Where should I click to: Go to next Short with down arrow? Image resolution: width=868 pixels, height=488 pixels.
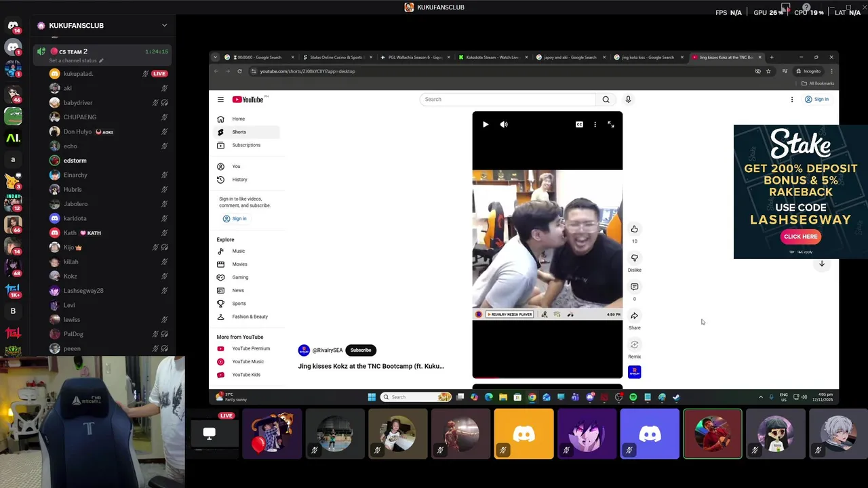822,264
